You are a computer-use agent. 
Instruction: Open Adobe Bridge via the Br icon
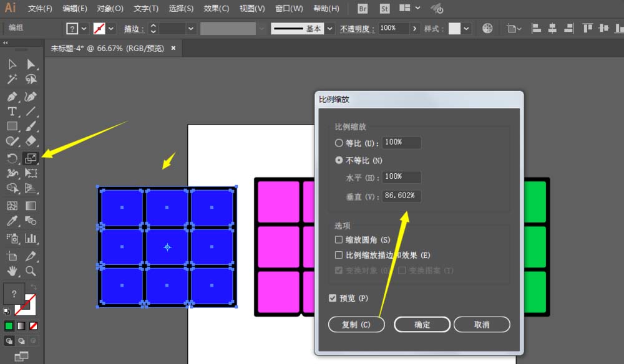tap(362, 9)
